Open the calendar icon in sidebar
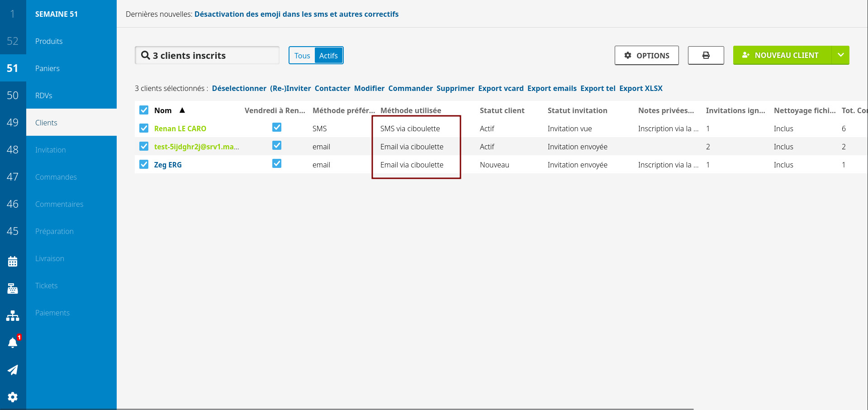 click(13, 261)
